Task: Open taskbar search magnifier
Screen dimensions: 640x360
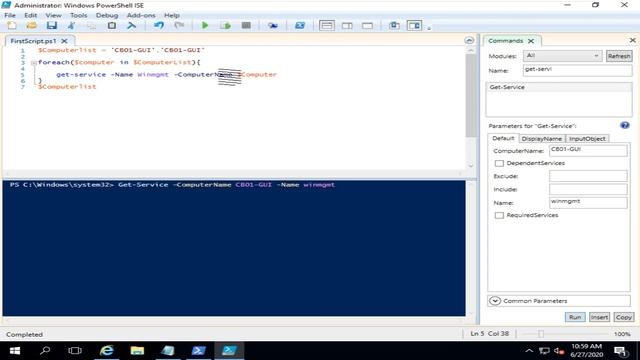Action: click(x=45, y=351)
